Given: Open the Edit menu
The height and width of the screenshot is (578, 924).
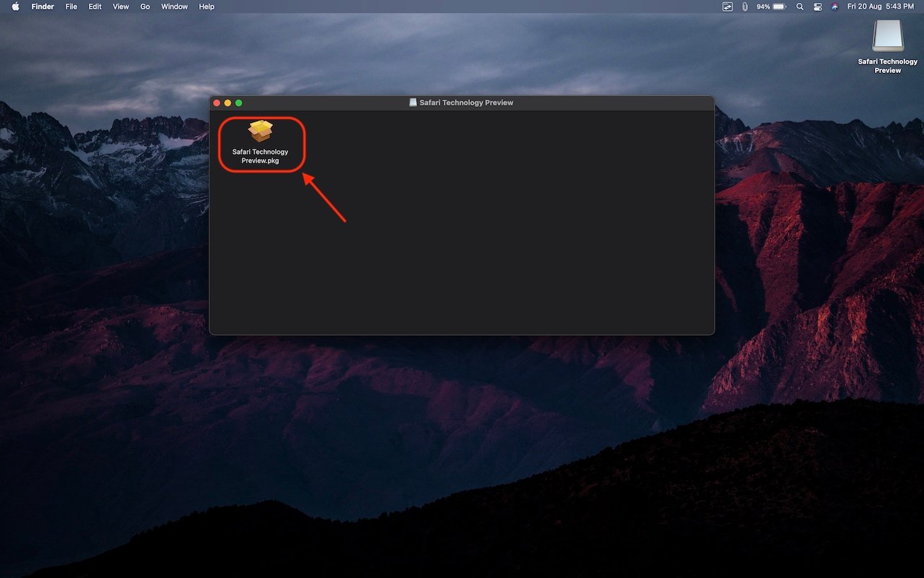Looking at the screenshot, I should tap(95, 7).
